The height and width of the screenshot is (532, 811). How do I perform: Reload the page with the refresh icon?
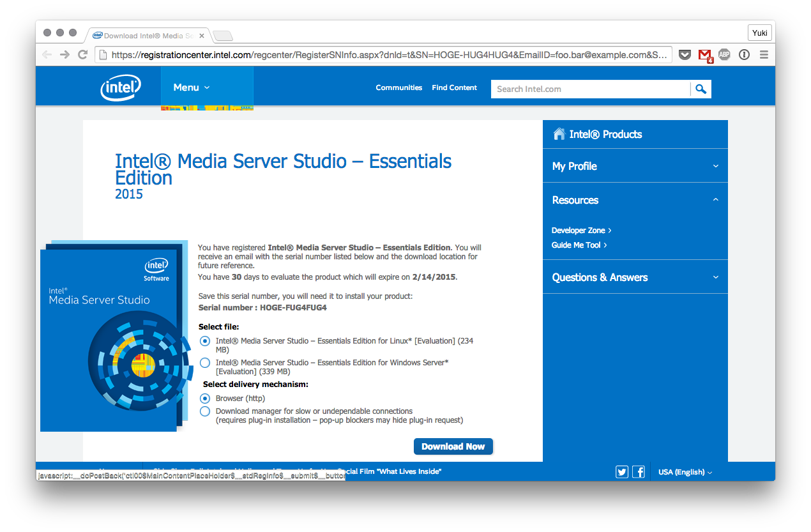point(82,55)
